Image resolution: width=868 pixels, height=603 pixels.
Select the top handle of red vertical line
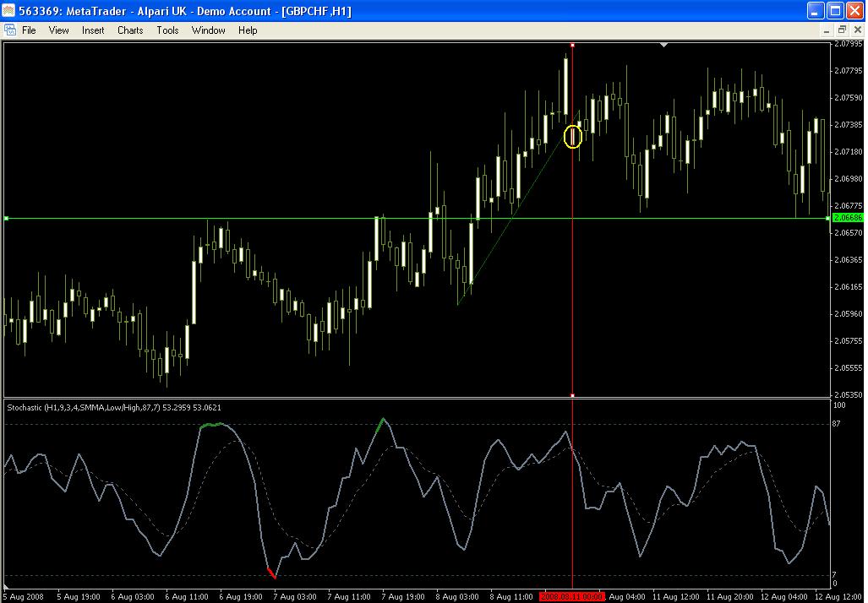click(573, 44)
